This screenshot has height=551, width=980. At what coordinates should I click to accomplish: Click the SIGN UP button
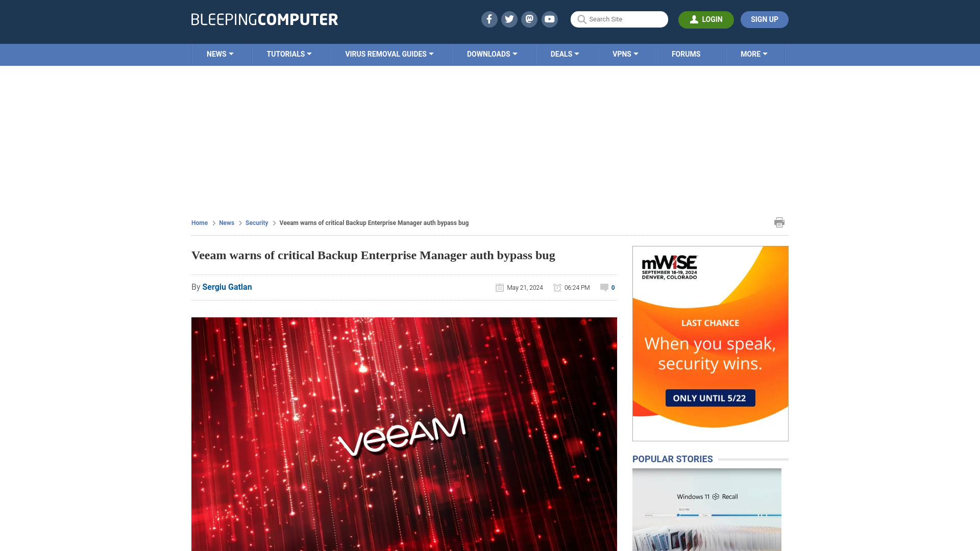coord(765,19)
